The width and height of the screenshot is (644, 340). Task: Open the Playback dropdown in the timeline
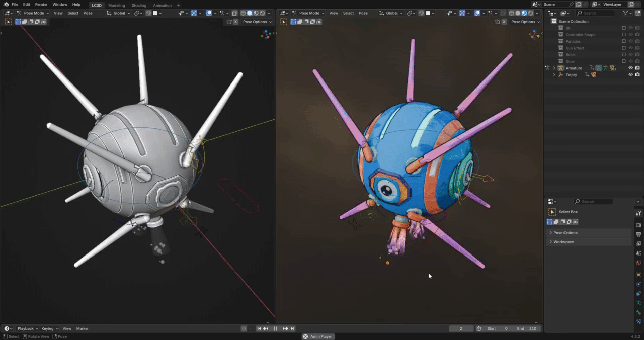click(27, 328)
